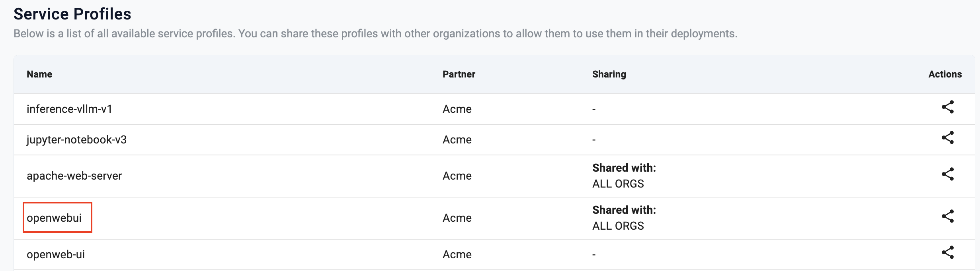Image resolution: width=980 pixels, height=271 pixels.
Task: Click share icon for inference-vllm-v1
Action: 947,107
